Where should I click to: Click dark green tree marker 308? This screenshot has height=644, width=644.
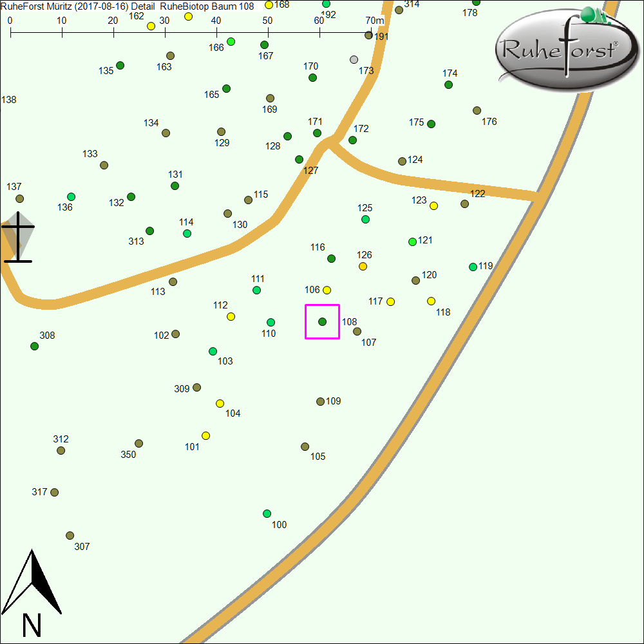pyautogui.click(x=35, y=346)
